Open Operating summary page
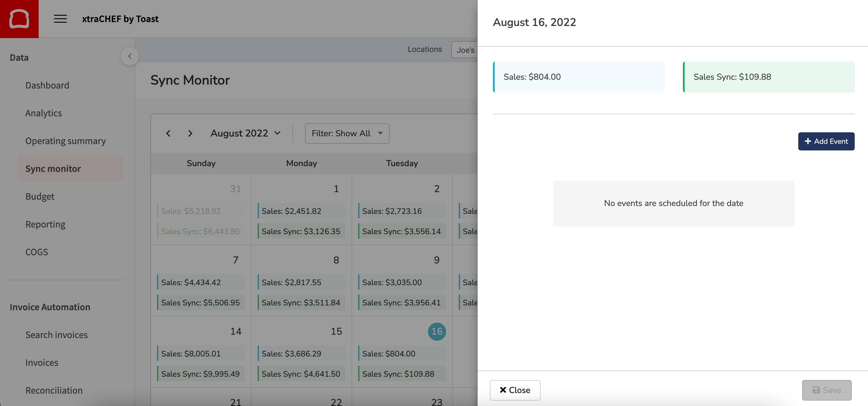Viewport: 868px width, 406px height. click(65, 141)
